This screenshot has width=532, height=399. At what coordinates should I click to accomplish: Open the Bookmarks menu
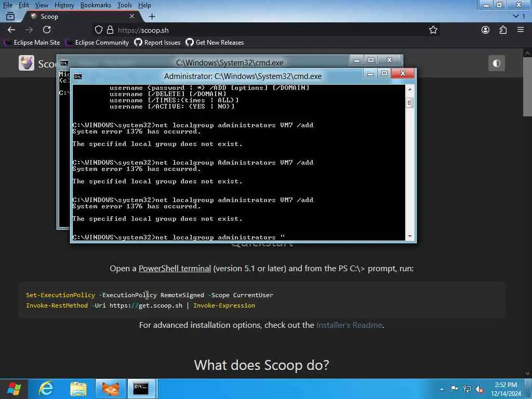(x=96, y=5)
